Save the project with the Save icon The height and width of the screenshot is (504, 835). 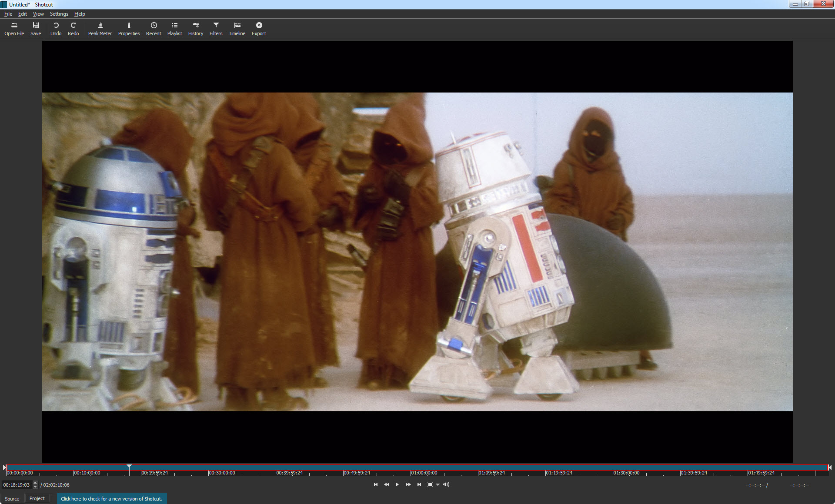pyautogui.click(x=36, y=29)
